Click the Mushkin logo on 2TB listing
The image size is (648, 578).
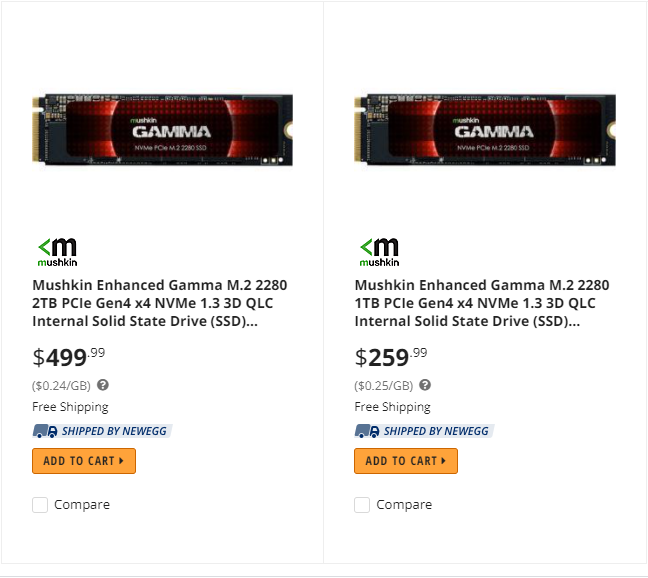click(56, 252)
